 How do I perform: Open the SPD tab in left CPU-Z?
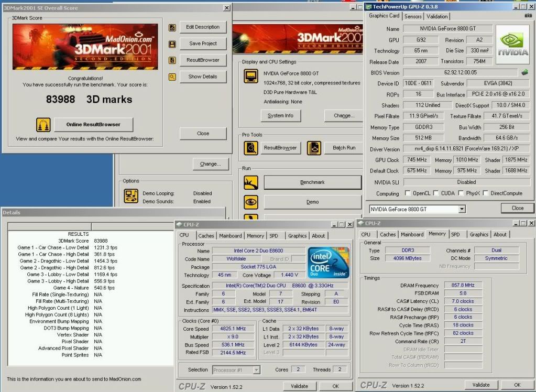click(274, 236)
